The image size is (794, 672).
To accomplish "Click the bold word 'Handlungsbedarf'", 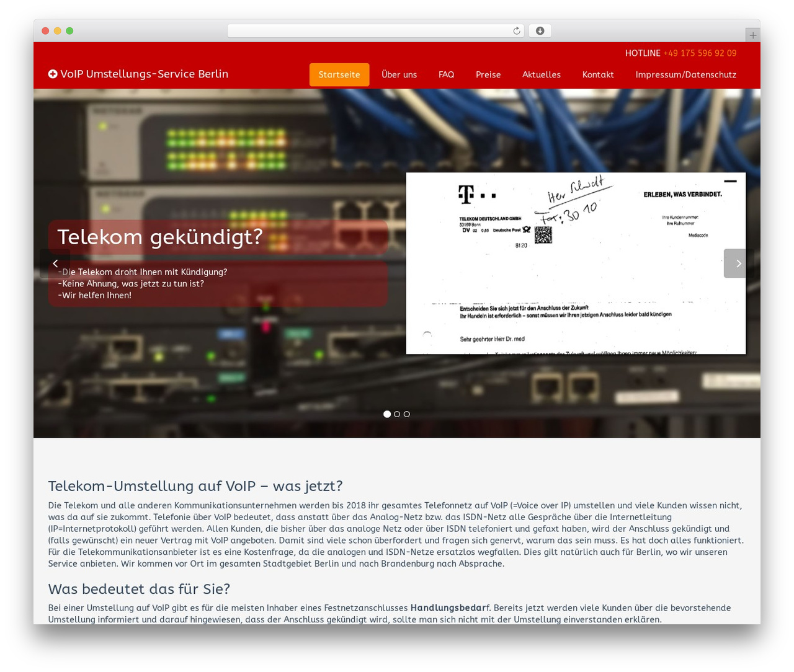I will pos(450,608).
